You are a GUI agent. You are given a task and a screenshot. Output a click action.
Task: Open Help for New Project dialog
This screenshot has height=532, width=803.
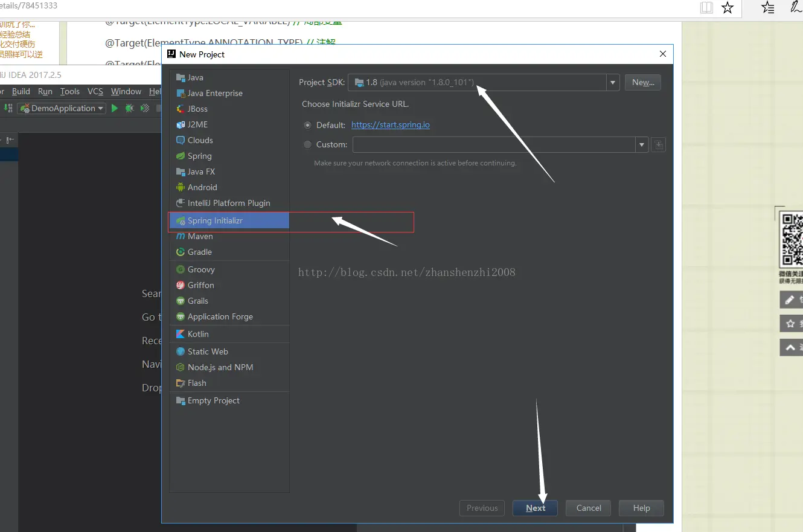pos(641,508)
